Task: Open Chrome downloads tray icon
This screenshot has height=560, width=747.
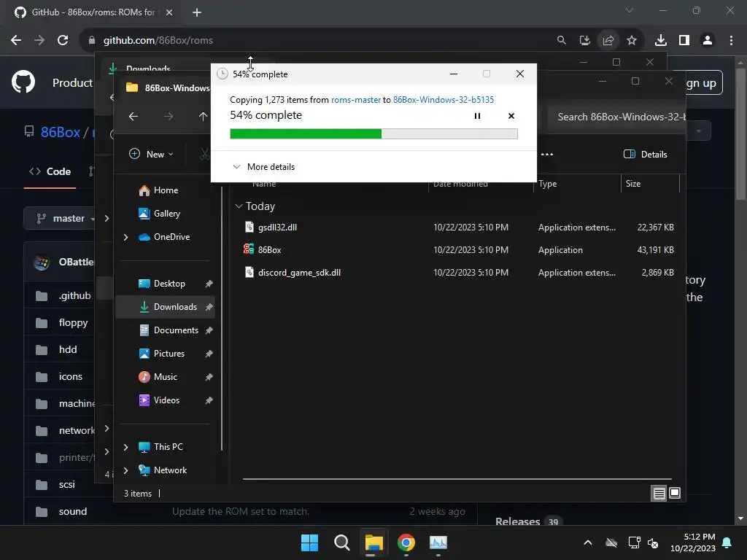Action: coord(660,41)
